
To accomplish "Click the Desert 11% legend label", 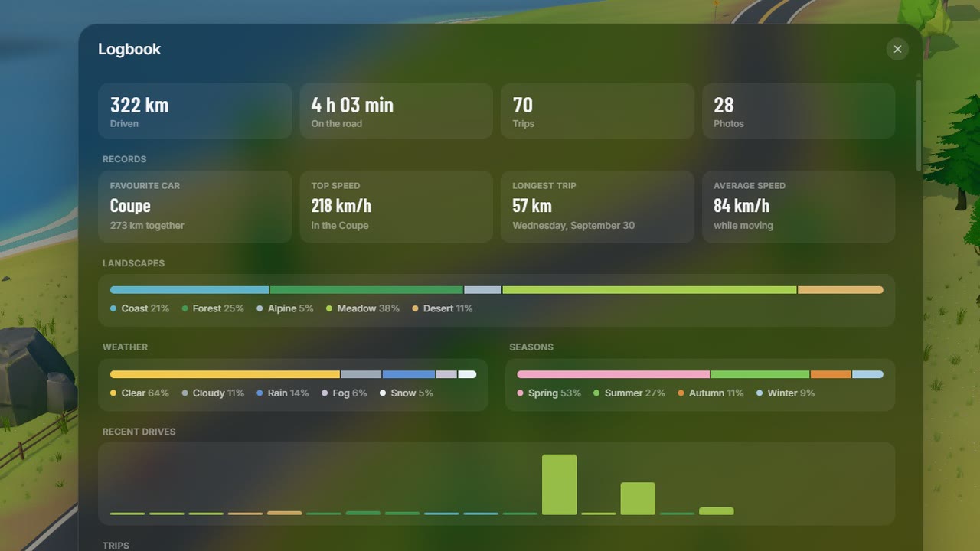I will point(443,308).
